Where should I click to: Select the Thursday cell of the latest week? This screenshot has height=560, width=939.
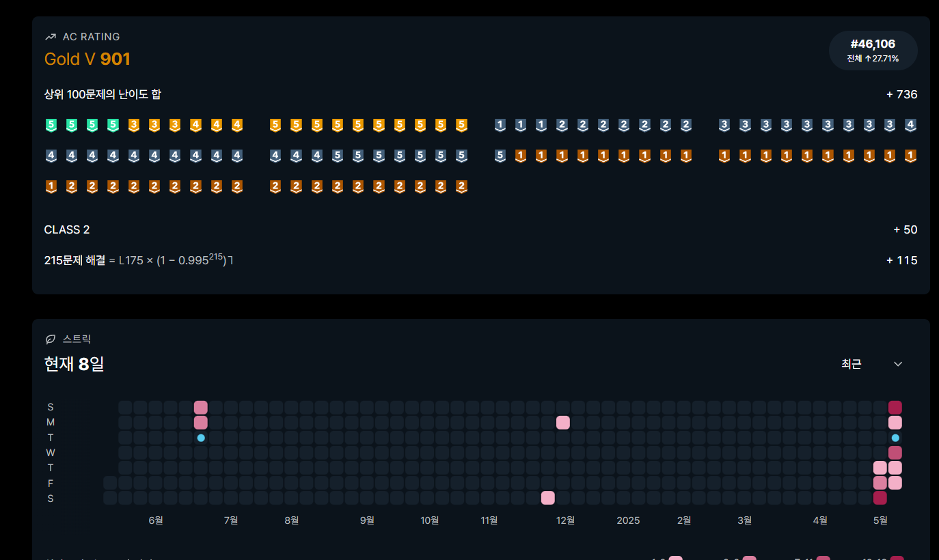[x=895, y=468]
